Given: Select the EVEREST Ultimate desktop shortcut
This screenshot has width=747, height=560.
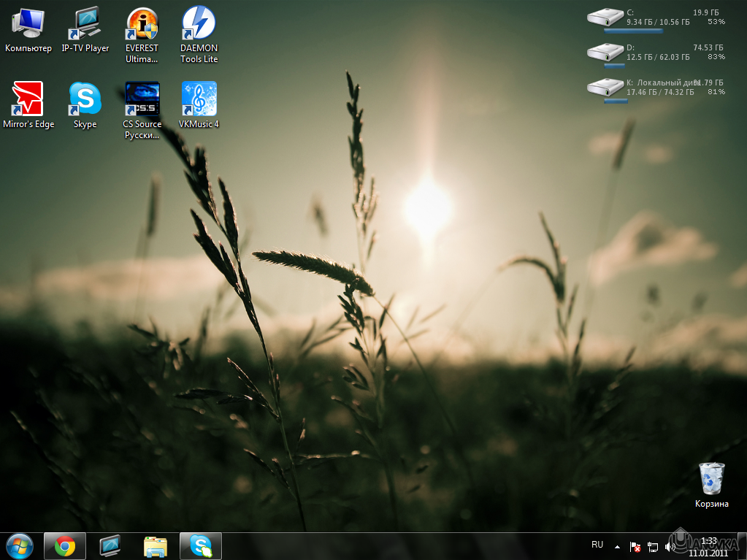Looking at the screenshot, I should 142,25.
